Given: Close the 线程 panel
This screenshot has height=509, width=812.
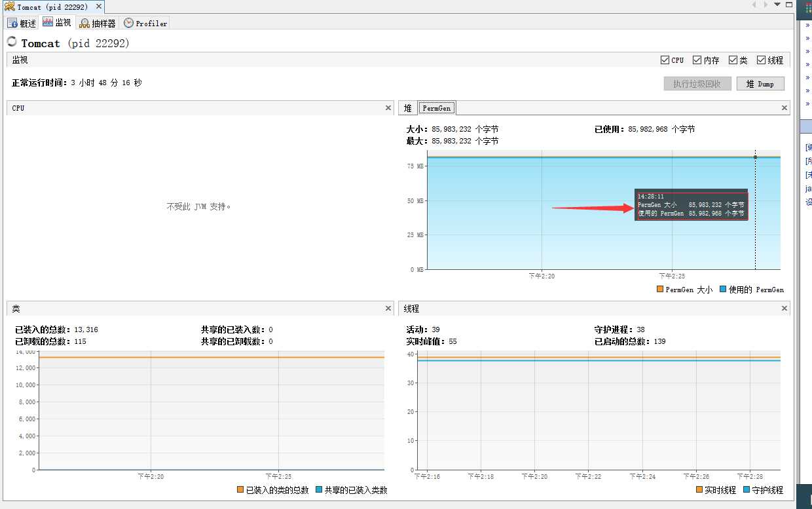Looking at the screenshot, I should point(784,309).
